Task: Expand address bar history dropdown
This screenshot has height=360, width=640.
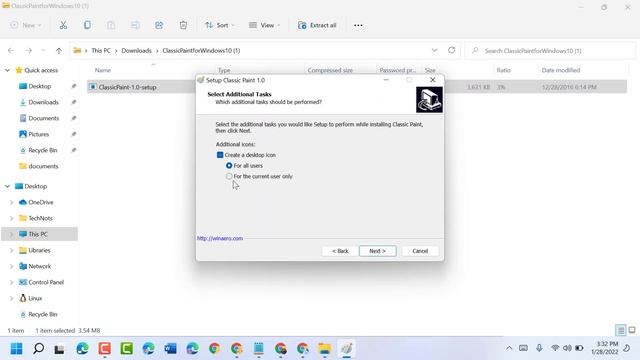Action: pos(435,50)
